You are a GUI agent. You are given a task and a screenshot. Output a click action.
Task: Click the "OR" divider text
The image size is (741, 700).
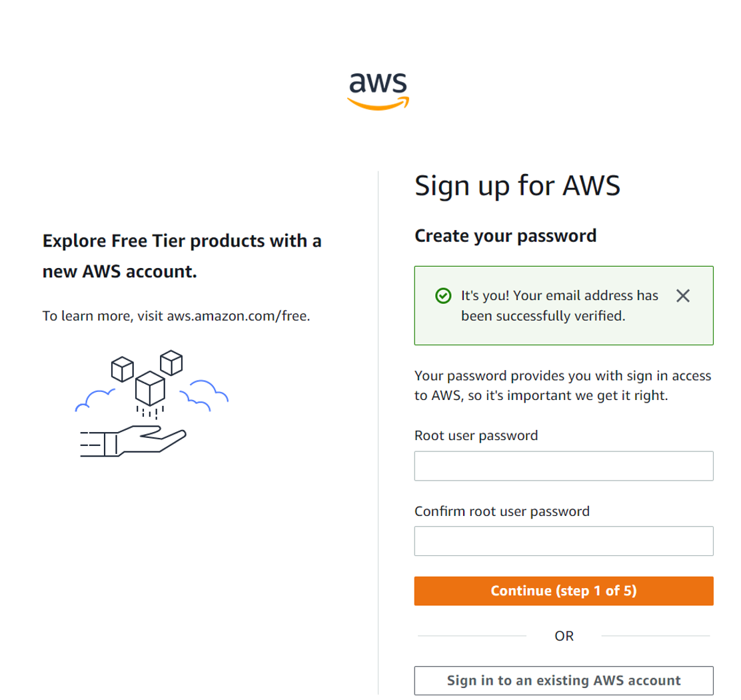point(564,636)
